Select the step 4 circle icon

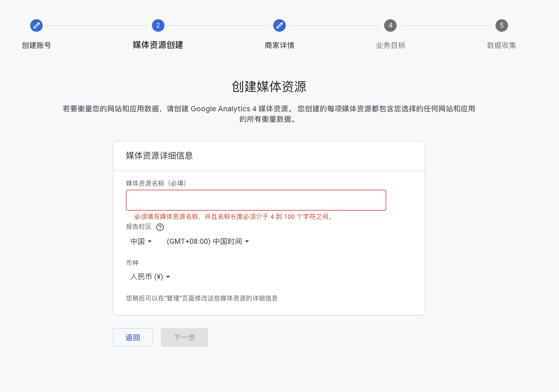coord(390,25)
